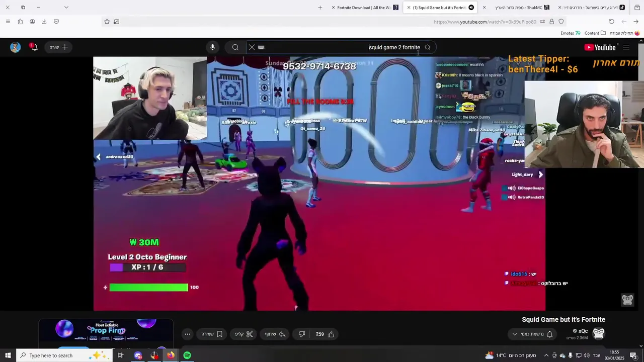Expand the list all tabs chevron
The height and width of the screenshot is (362, 644).
[66, 8]
